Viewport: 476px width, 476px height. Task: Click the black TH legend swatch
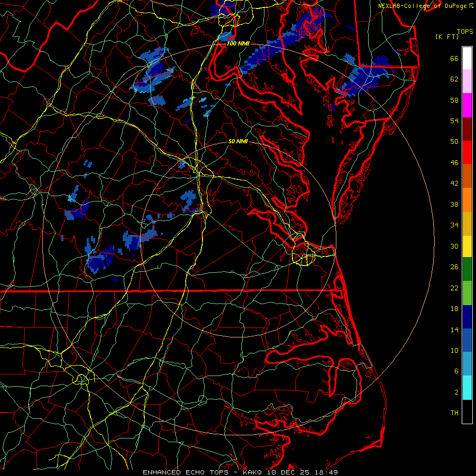(x=467, y=411)
